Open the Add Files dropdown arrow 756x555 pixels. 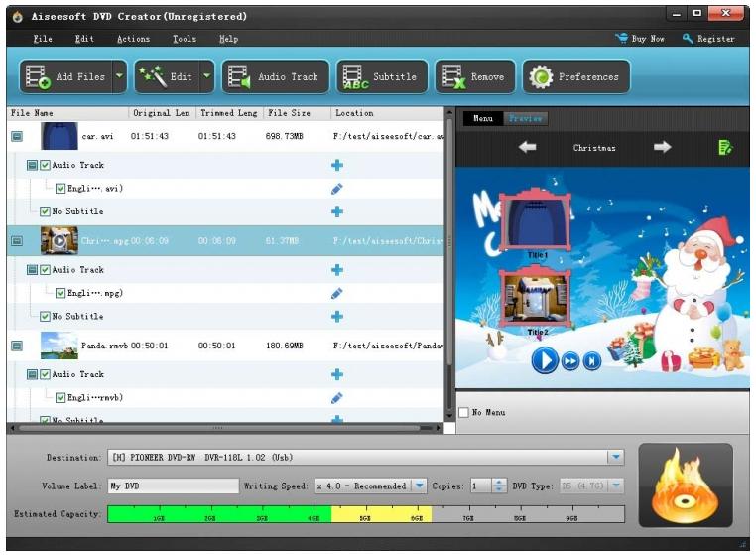[x=120, y=76]
